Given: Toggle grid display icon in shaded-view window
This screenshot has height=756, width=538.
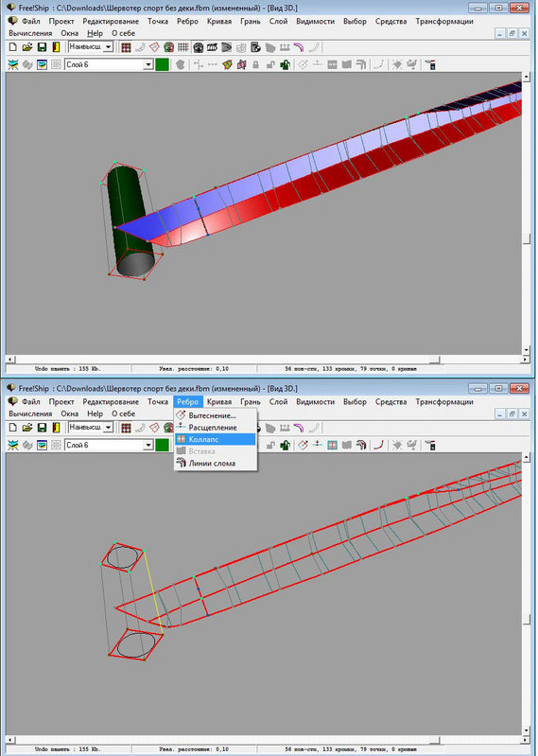Looking at the screenshot, I should click(183, 47).
